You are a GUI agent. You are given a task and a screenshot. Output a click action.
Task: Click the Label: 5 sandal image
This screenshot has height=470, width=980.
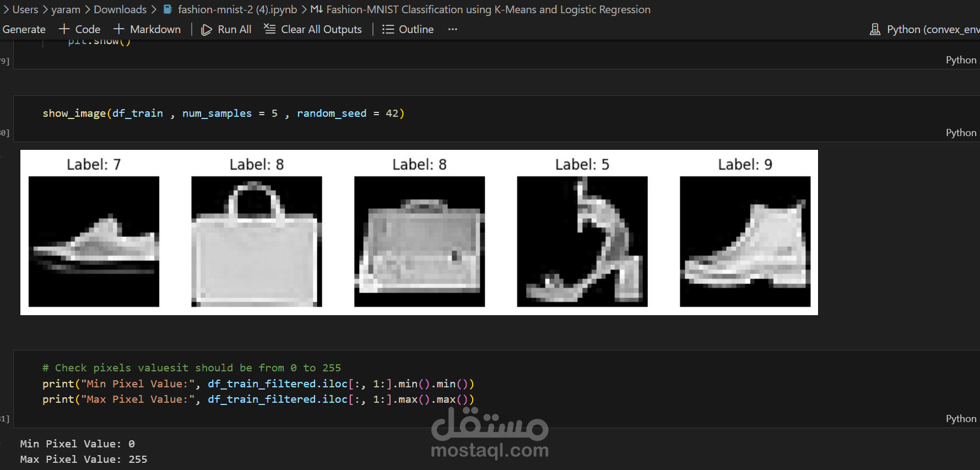pos(582,241)
